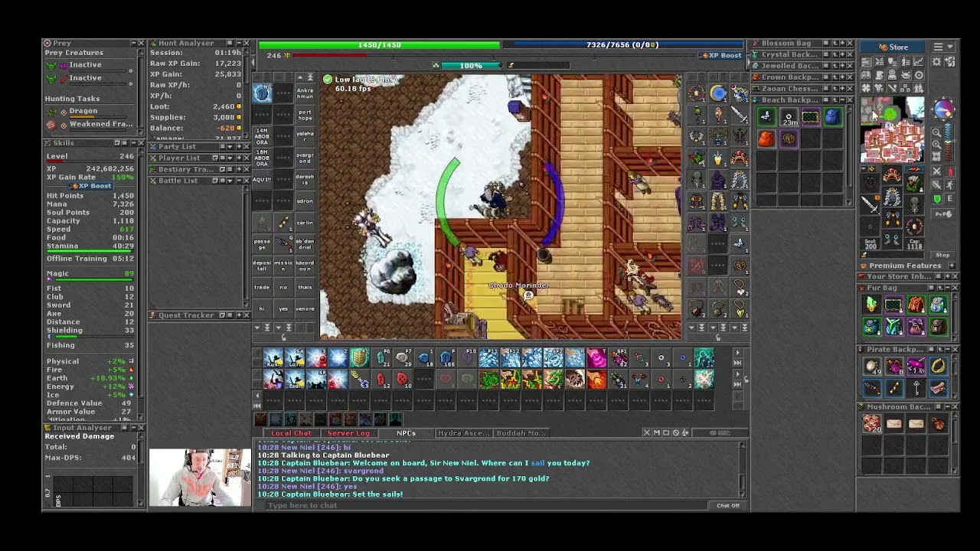Click the Stop button
Viewport: 980px width, 551px height.
click(942, 255)
